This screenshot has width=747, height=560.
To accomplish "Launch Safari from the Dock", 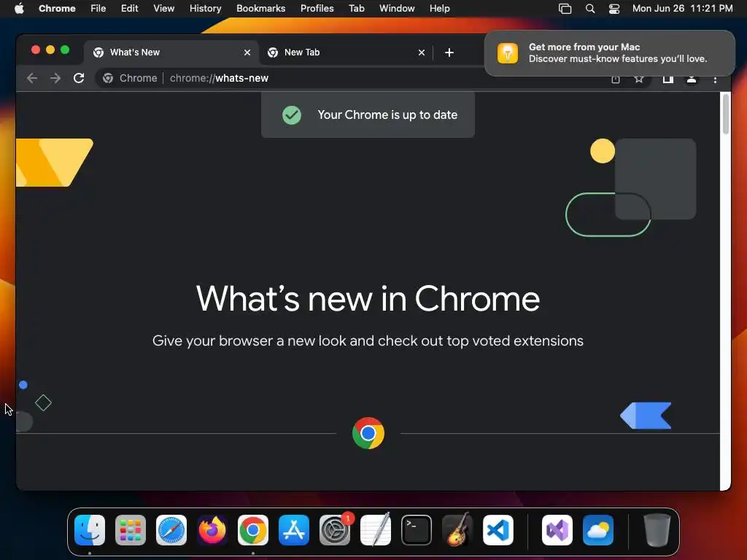I will pyautogui.click(x=171, y=530).
